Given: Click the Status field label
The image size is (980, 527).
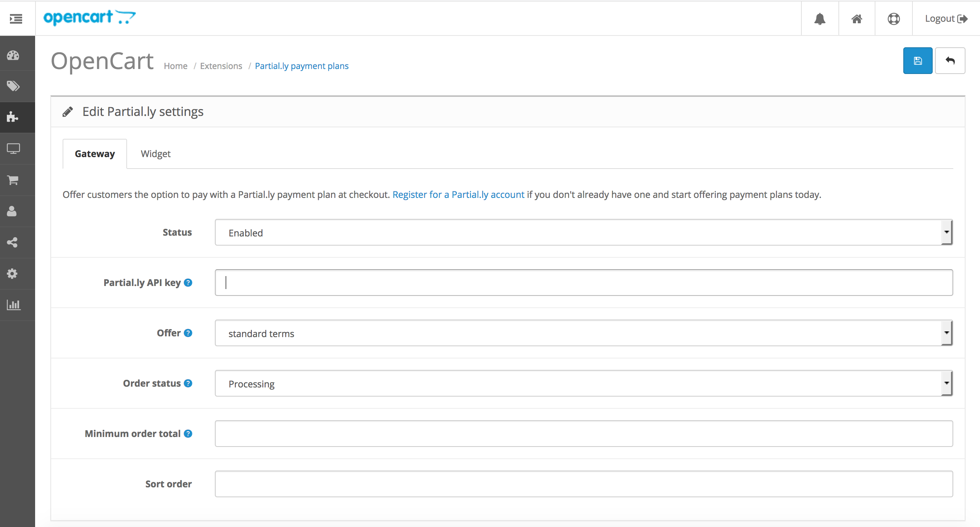Looking at the screenshot, I should 177,232.
